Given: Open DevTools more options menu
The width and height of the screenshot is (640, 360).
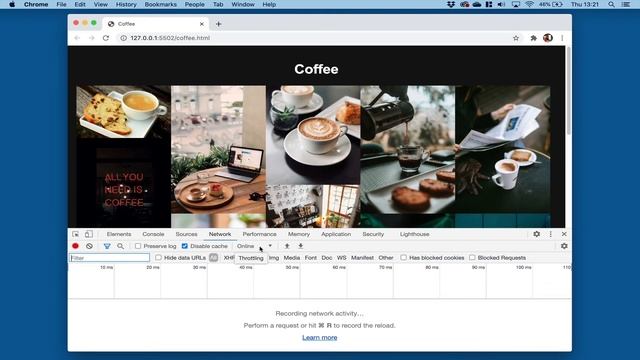Looking at the screenshot, I should 551,234.
